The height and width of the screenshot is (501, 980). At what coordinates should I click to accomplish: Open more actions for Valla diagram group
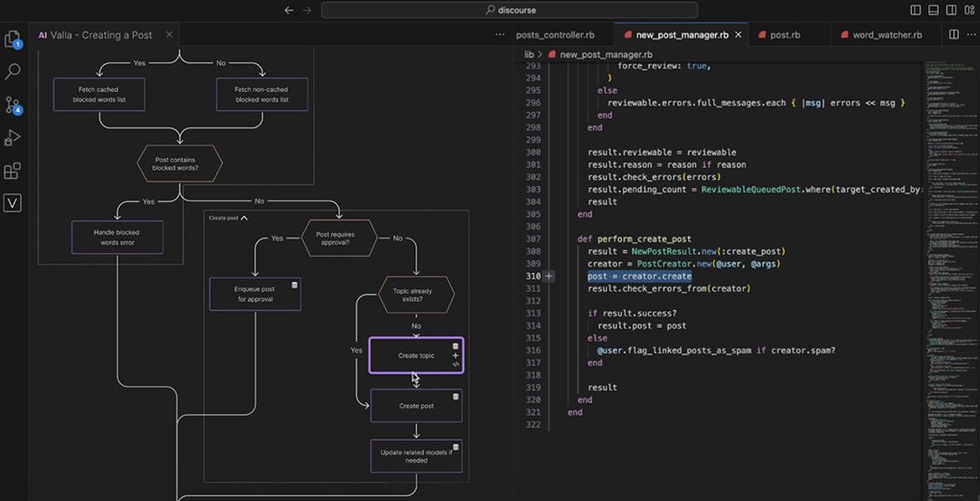500,34
